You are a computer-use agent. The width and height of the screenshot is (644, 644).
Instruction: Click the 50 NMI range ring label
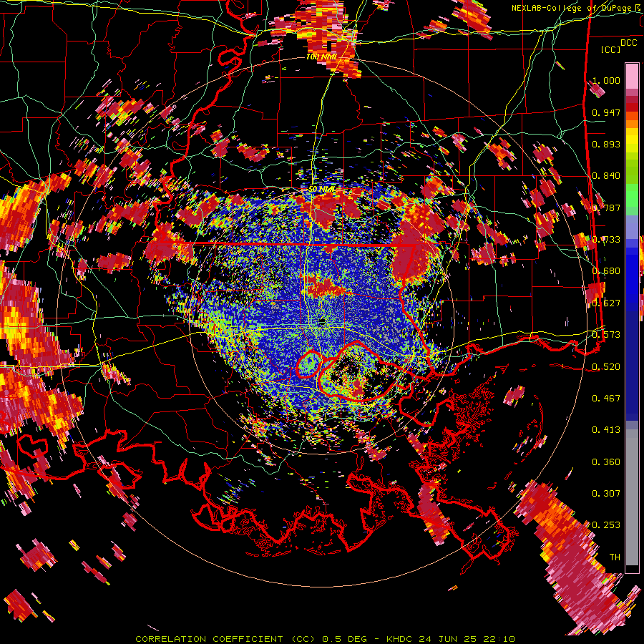pos(322,190)
